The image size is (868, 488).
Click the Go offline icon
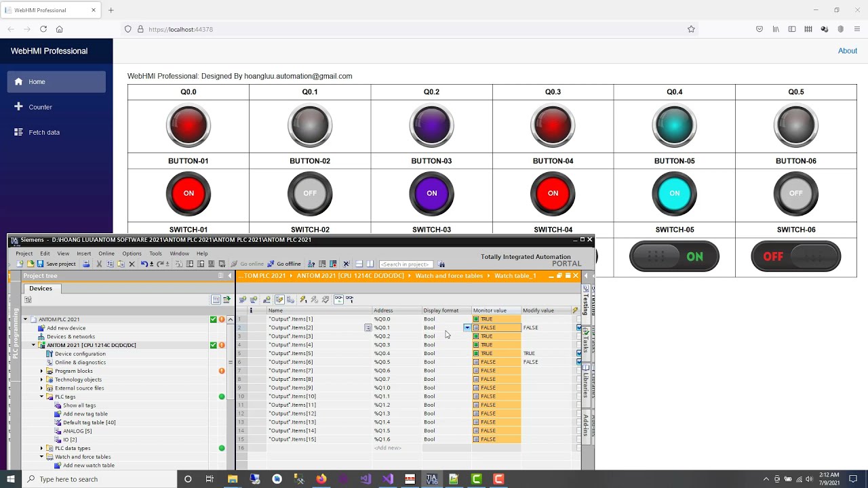pos(271,264)
